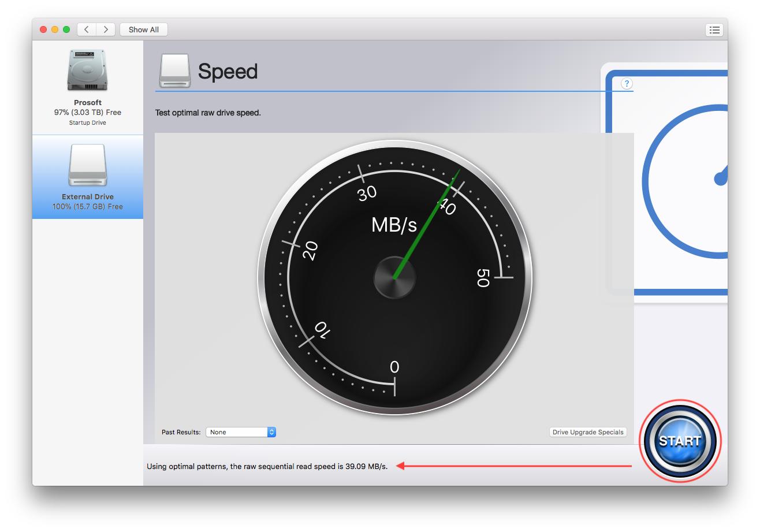This screenshot has height=532, width=760.
Task: Click the MB/s label on the speedometer
Action: coord(394,225)
